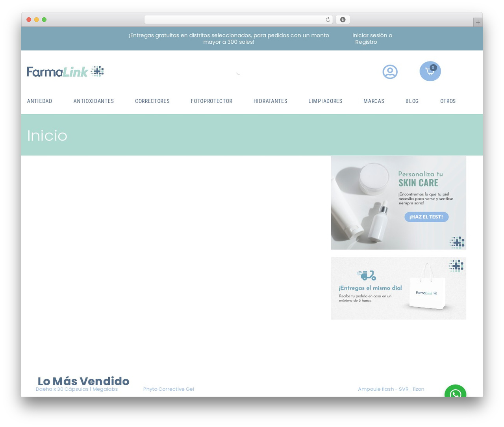Open Daeha x 30 Cápsulas product link

[77, 389]
